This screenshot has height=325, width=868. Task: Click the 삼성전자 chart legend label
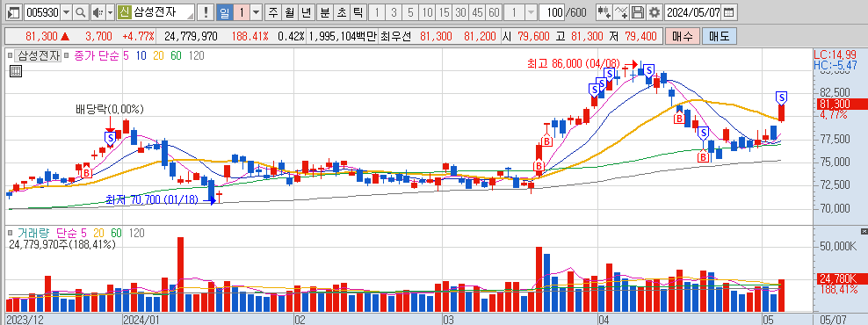point(38,55)
